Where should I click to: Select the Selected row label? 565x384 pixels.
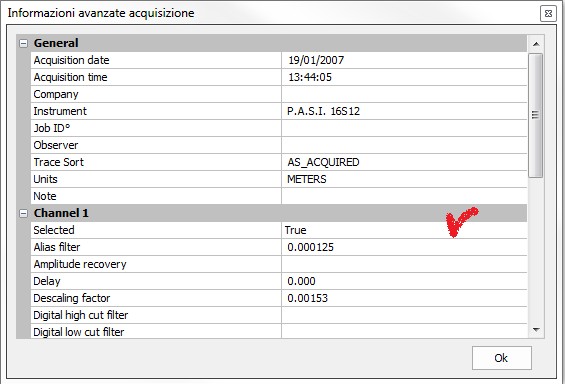[x=54, y=230]
